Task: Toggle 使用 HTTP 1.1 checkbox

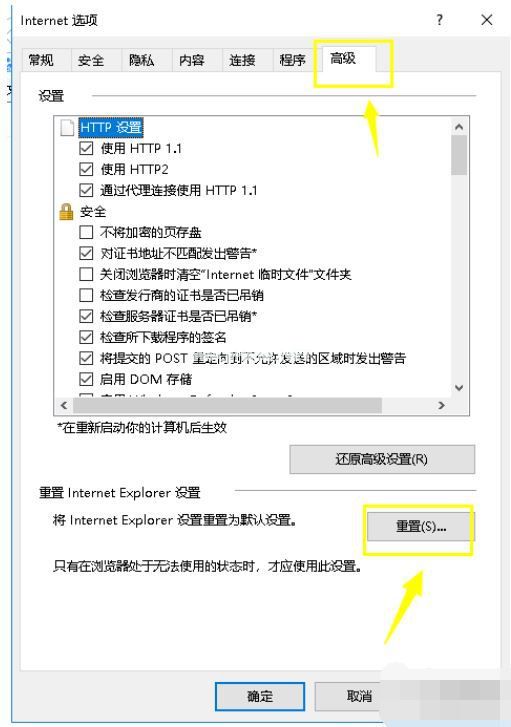Action: (86, 148)
